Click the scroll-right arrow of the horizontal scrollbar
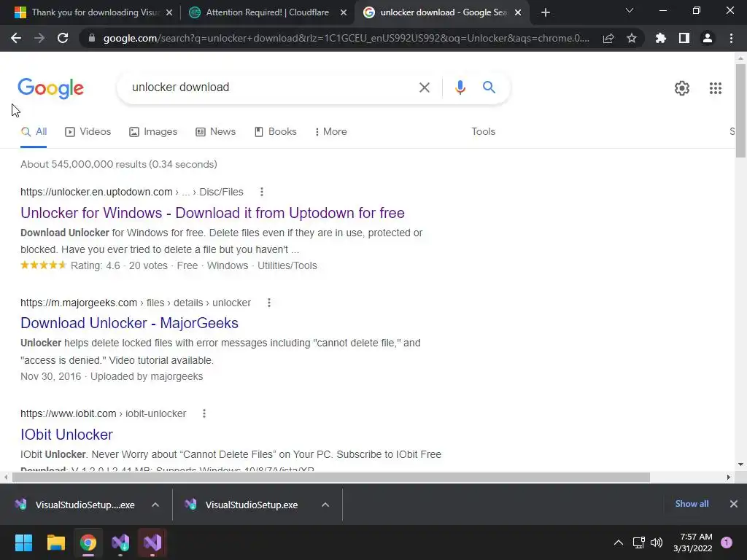Screen dimensions: 747x560 728,477
